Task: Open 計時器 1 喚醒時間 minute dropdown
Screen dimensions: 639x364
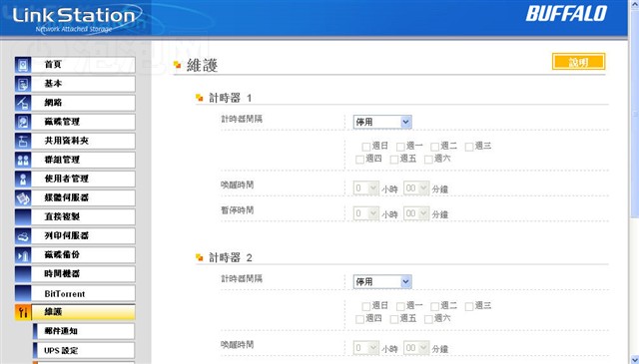Action: point(416,188)
